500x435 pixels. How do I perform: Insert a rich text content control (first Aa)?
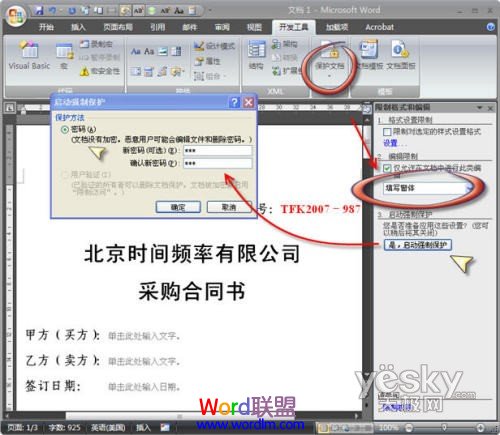[136, 51]
